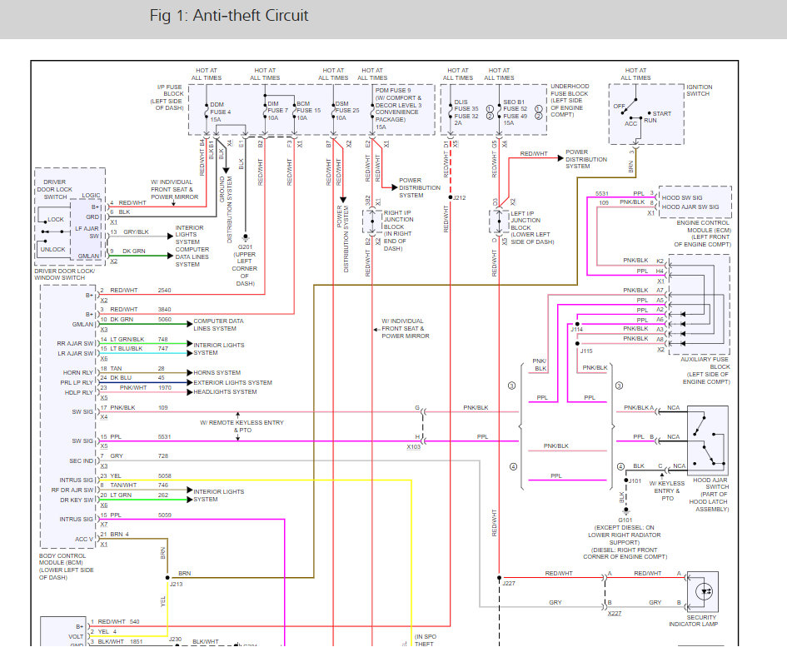This screenshot has width=787, height=672.
Task: Click the 'LF AJAR SW' label
Action: [x=87, y=231]
